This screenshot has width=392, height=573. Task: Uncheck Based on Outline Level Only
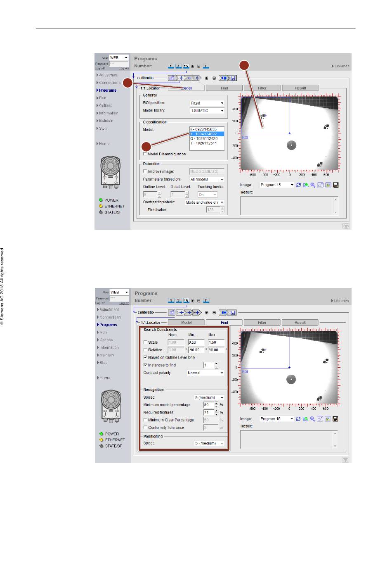click(x=145, y=357)
